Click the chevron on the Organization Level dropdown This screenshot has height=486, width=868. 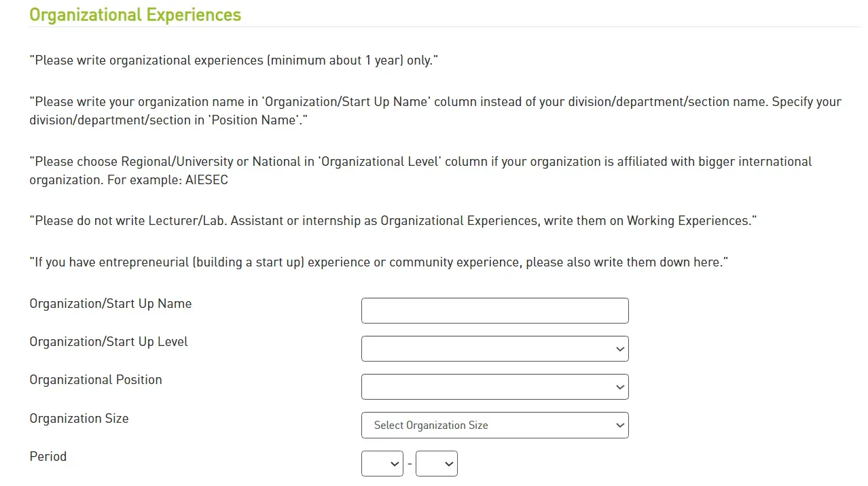(x=619, y=348)
